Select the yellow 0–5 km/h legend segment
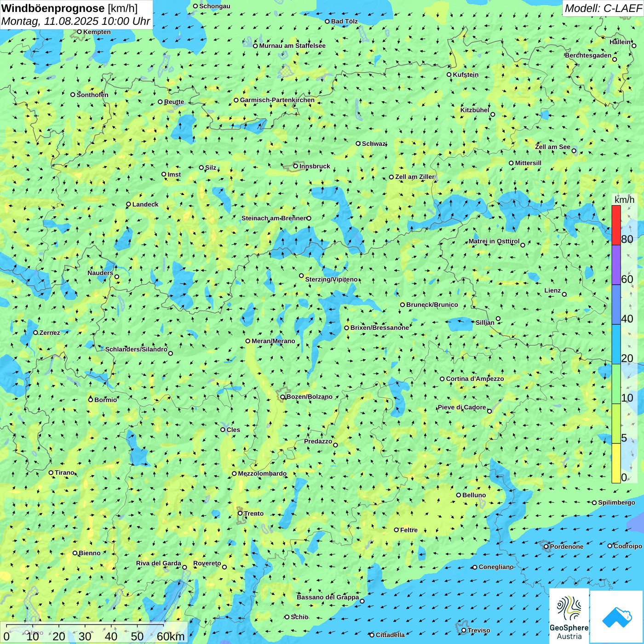 616,463
